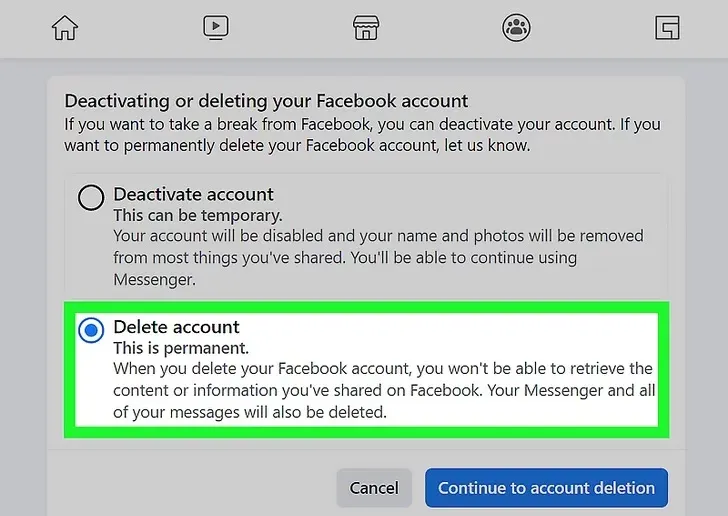Click the 'Deactivating or deleting your Facebook account' heading
This screenshot has height=516, width=728.
click(266, 101)
